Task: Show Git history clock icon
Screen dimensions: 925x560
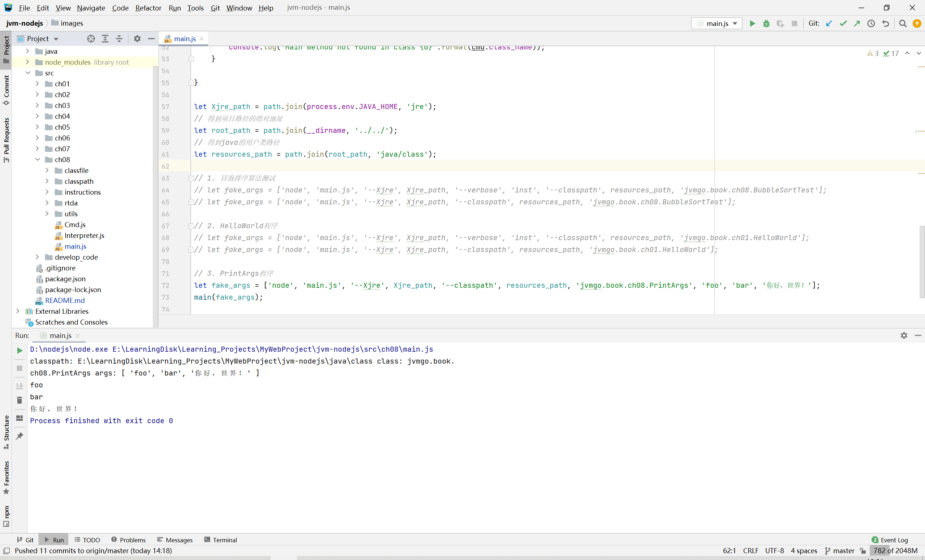Action: 871,23
